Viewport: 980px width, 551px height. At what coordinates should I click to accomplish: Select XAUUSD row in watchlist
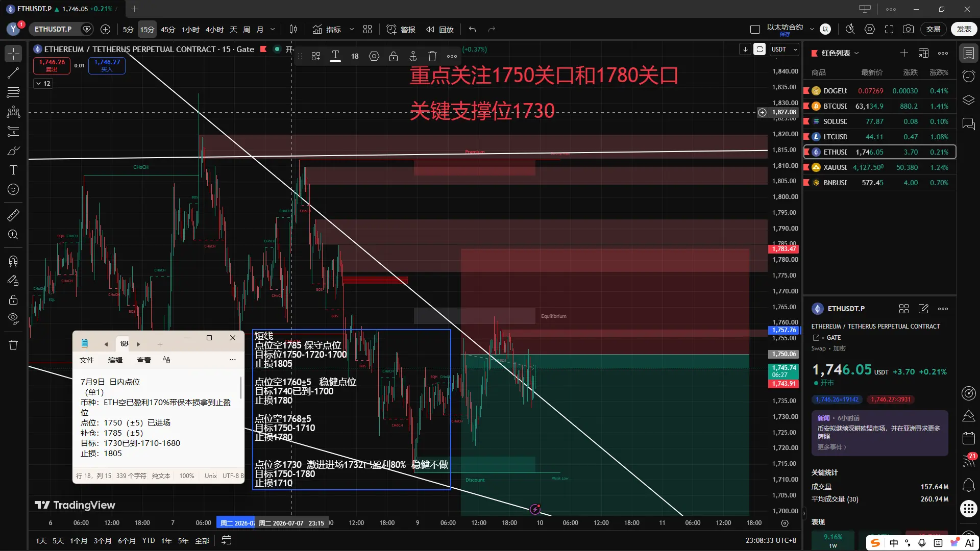point(879,167)
